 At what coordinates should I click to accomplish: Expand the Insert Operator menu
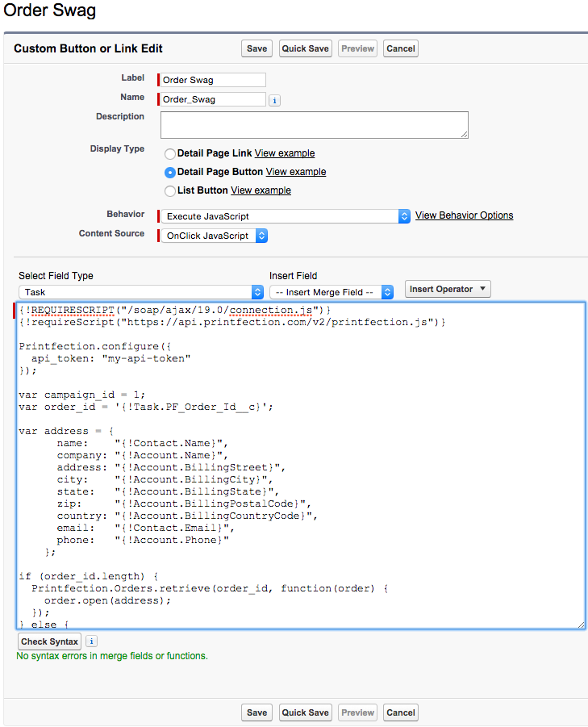click(448, 289)
